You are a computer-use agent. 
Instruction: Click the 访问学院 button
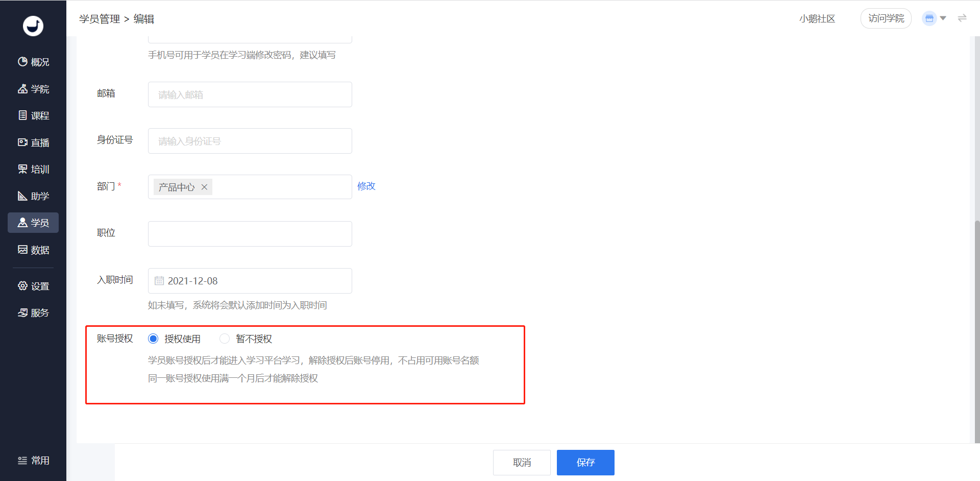[x=886, y=18]
